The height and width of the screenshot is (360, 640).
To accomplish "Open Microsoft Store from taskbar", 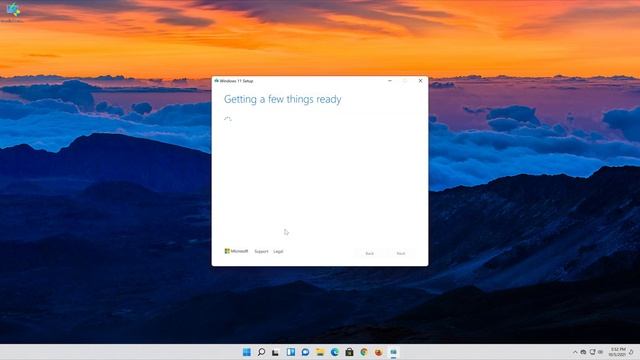I will (x=349, y=352).
